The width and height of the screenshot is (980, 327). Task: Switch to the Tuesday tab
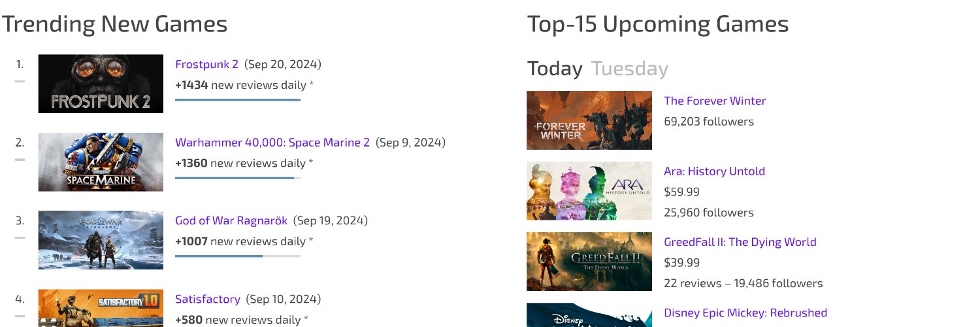pos(630,69)
